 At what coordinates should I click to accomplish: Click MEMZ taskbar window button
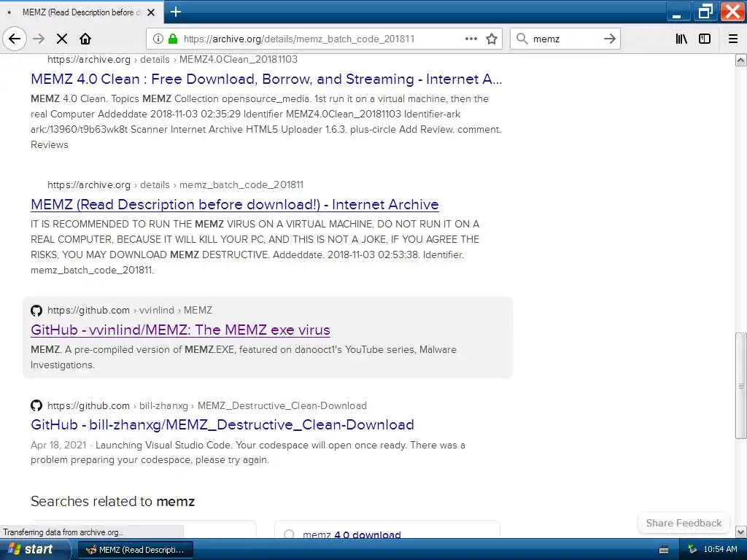click(135, 550)
